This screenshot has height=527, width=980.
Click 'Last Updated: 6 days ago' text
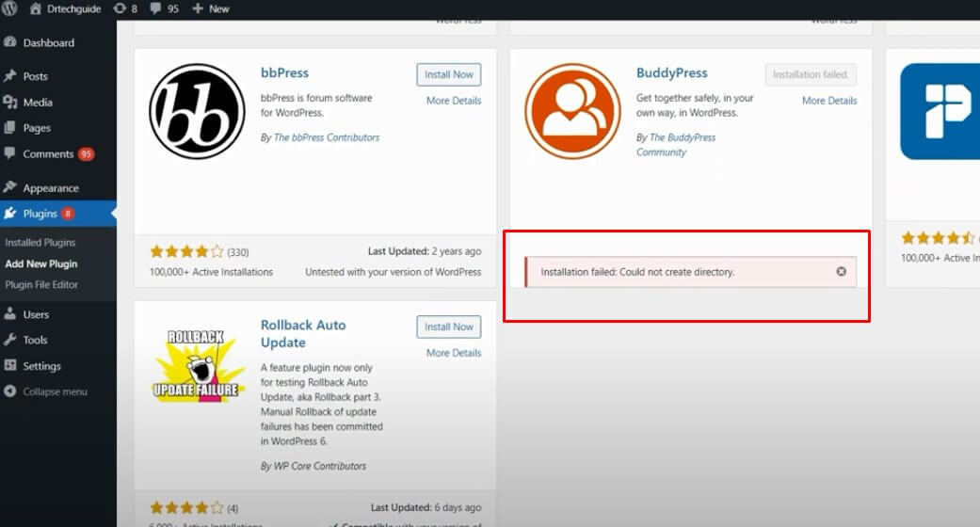coord(426,507)
